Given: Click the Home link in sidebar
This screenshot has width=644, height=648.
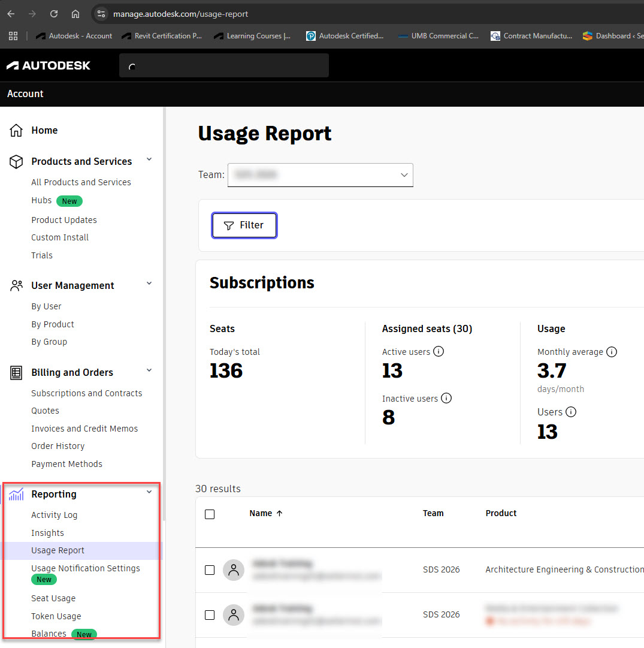Looking at the screenshot, I should click(x=44, y=130).
